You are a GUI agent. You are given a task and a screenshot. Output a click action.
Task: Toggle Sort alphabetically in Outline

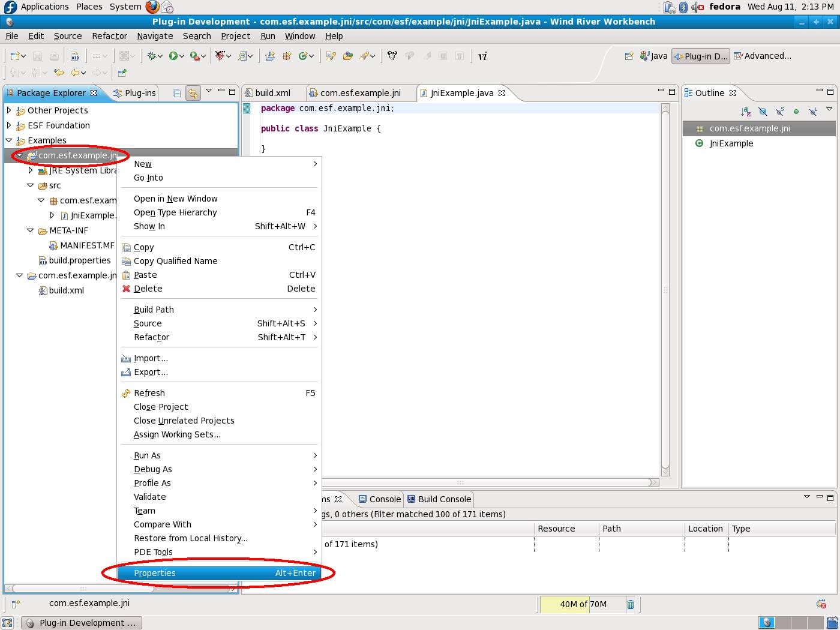click(746, 112)
